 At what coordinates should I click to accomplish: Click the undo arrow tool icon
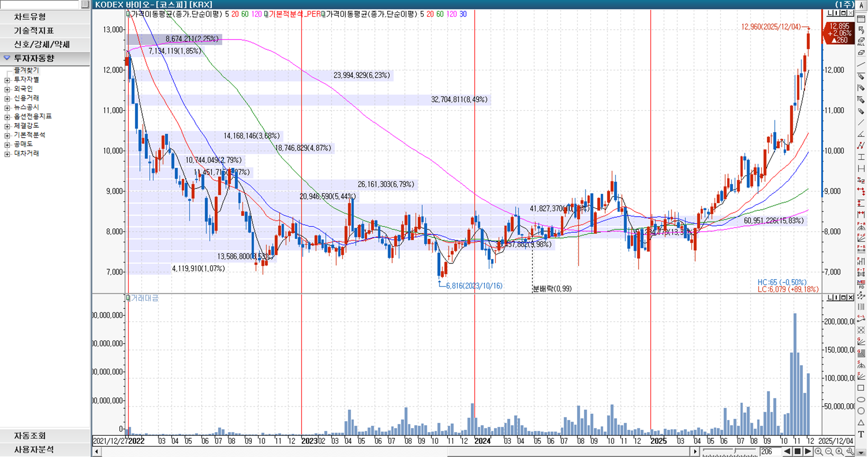pos(861,30)
